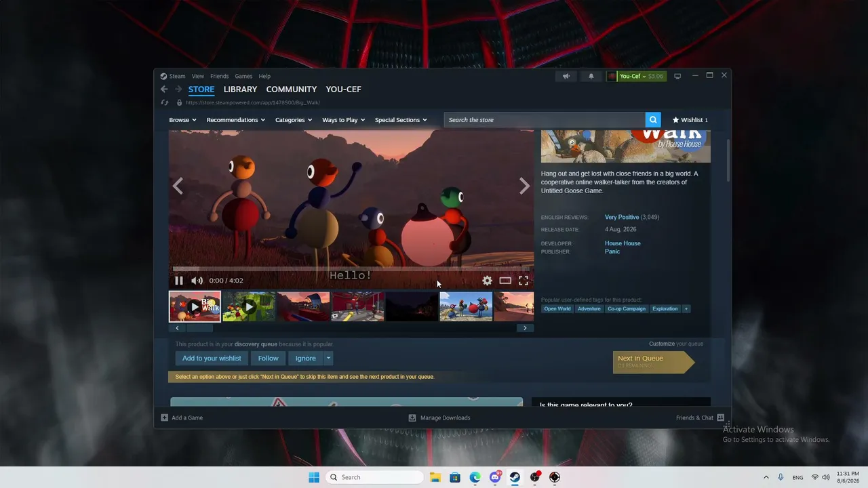
Task: Open Windows Start menu
Action: 314,477
